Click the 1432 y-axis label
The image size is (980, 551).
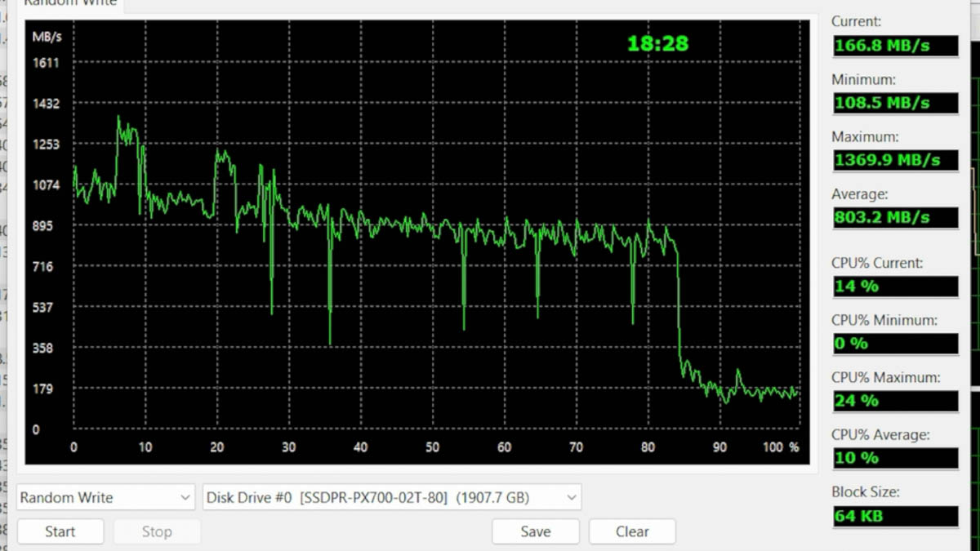[46, 104]
